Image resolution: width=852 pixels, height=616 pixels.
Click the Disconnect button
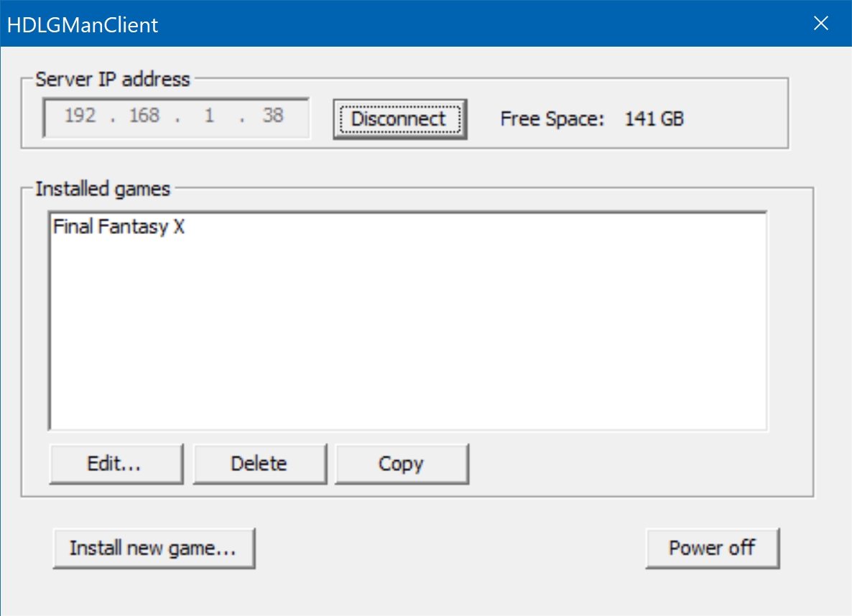click(400, 119)
